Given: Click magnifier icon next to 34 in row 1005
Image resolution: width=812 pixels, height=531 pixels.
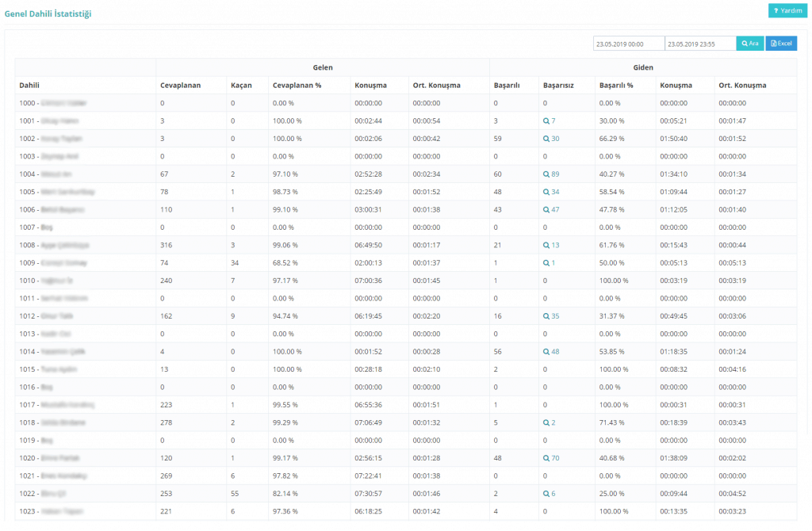Looking at the screenshot, I should coord(546,192).
